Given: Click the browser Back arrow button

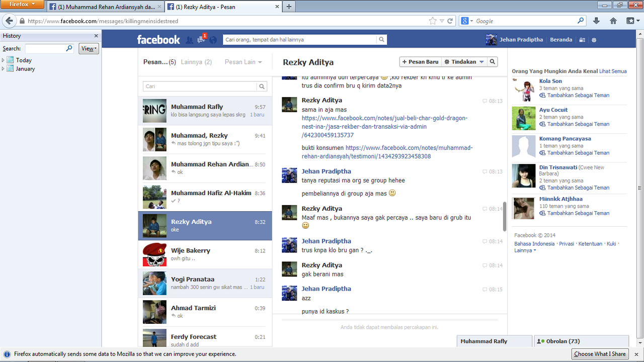Looking at the screenshot, I should pos(9,21).
